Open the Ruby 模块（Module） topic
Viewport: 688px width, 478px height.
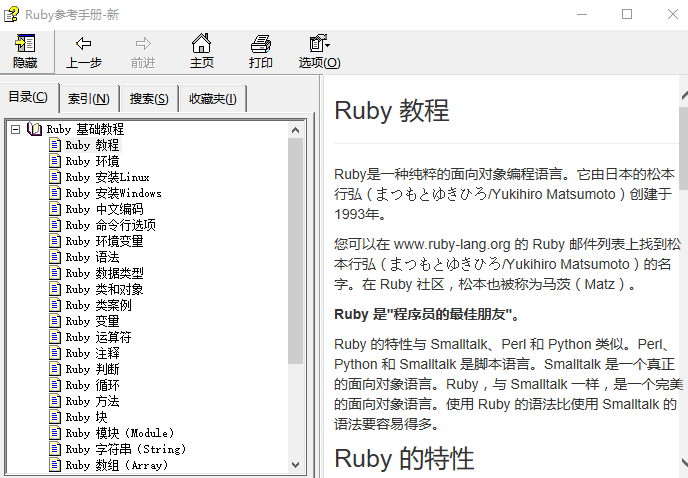pos(120,433)
